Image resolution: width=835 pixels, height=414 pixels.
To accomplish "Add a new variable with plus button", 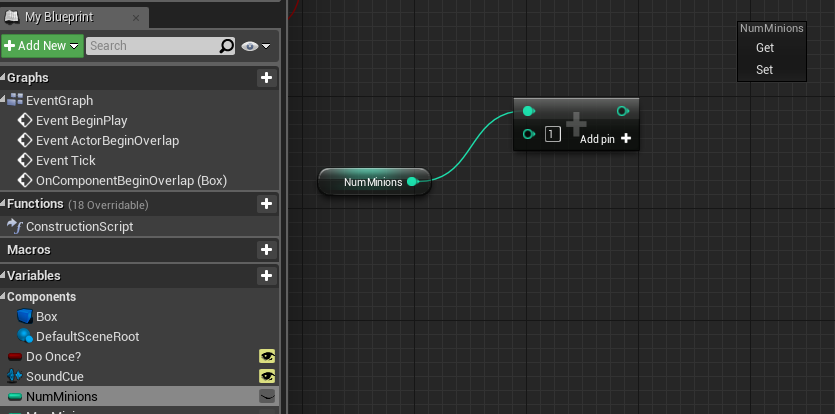I will 266,275.
